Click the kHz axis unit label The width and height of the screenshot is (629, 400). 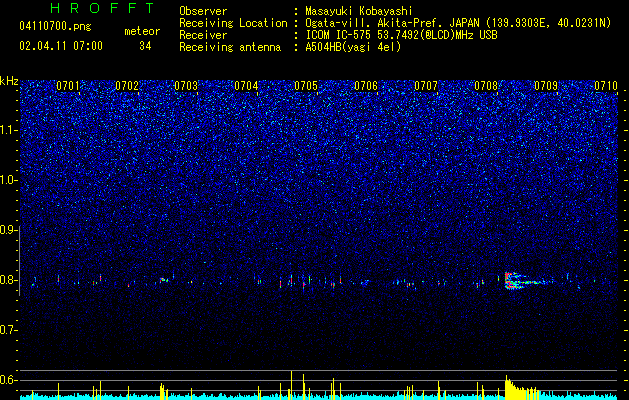click(x=9, y=81)
